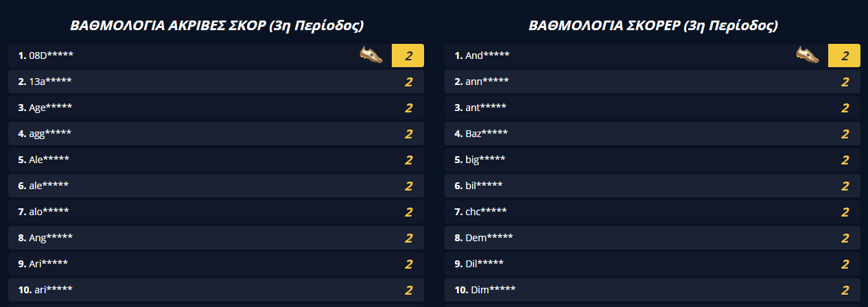Click yellow score badge for And*****

click(844, 56)
